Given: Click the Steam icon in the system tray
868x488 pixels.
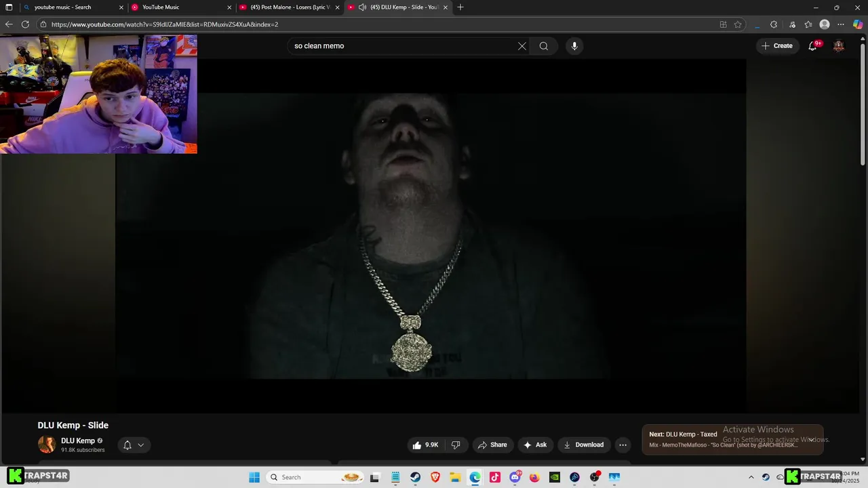Looking at the screenshot, I should click(766, 477).
